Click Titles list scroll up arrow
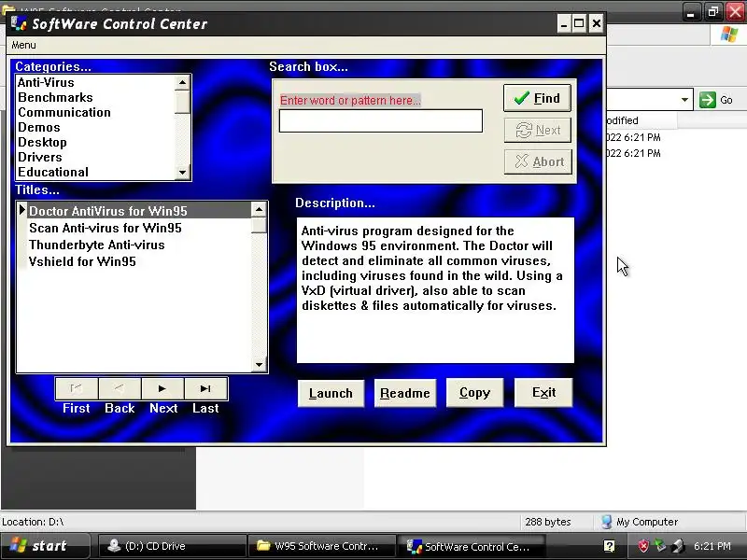The width and height of the screenshot is (747, 560). (x=259, y=209)
